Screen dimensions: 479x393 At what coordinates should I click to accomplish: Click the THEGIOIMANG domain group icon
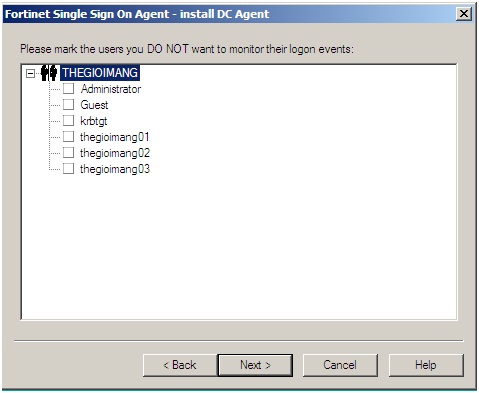pos(49,73)
